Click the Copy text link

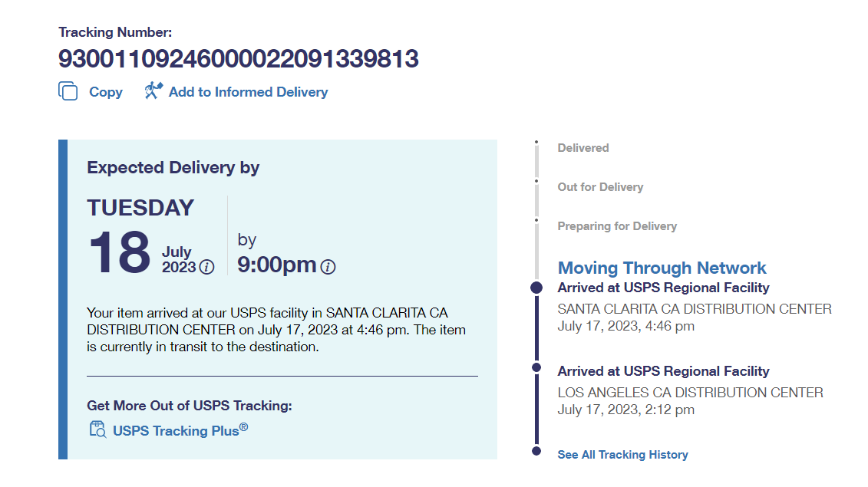pos(105,92)
